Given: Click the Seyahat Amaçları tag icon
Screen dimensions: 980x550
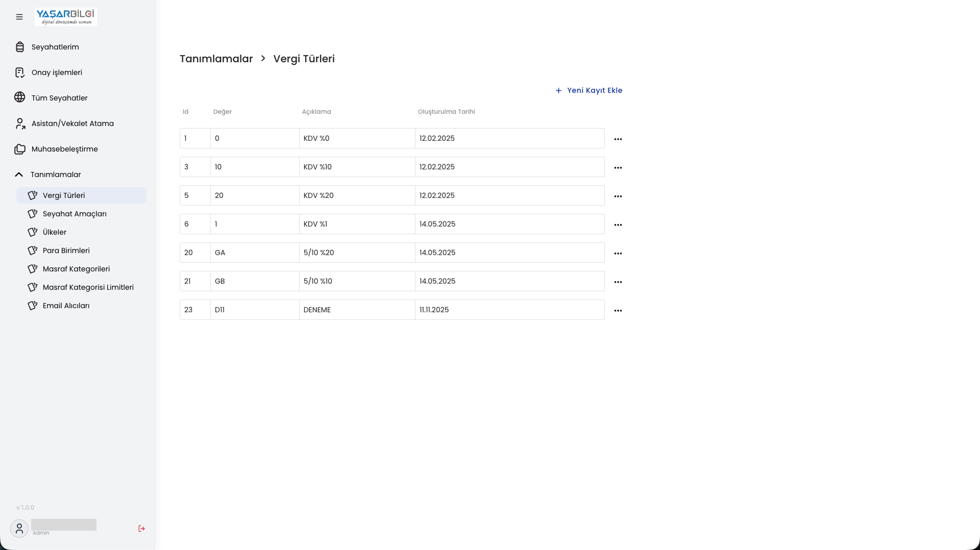Looking at the screenshot, I should [33, 214].
